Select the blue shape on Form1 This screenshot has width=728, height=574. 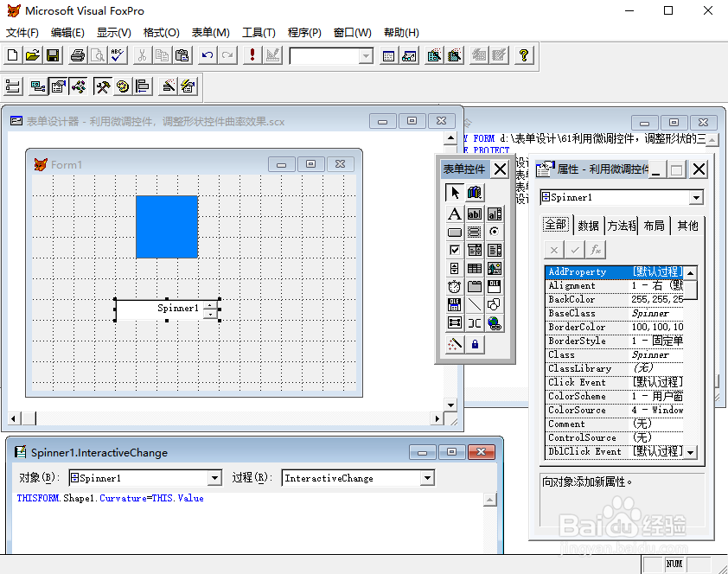(x=167, y=226)
